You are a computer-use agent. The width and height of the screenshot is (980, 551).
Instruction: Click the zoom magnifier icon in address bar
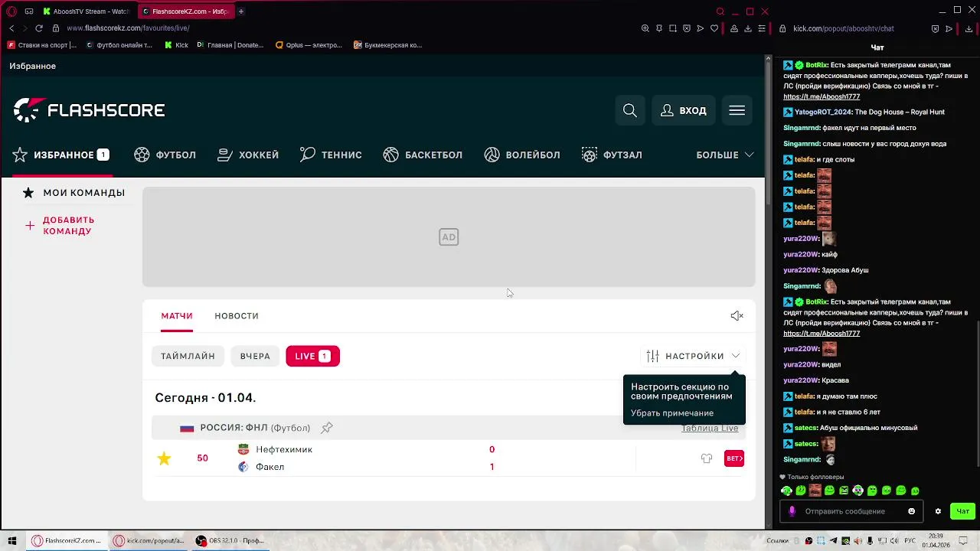645,28
